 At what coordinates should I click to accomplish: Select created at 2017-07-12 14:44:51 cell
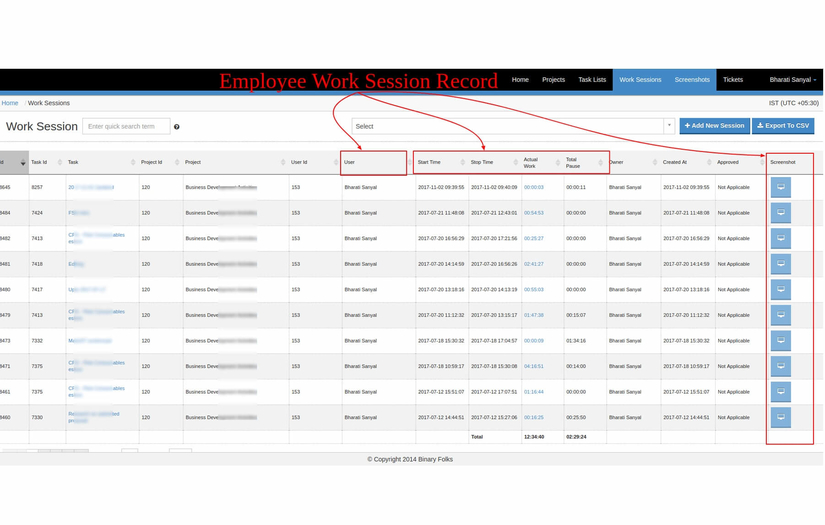tap(686, 417)
